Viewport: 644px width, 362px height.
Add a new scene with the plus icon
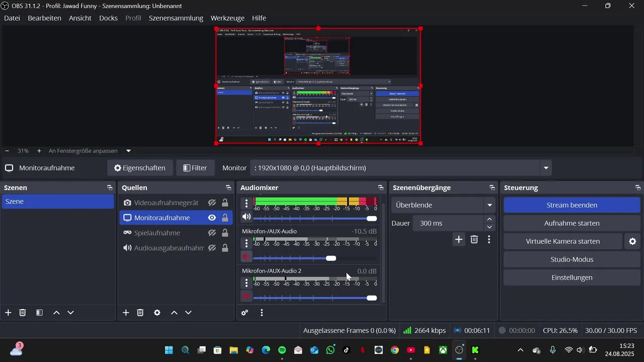pos(8,313)
